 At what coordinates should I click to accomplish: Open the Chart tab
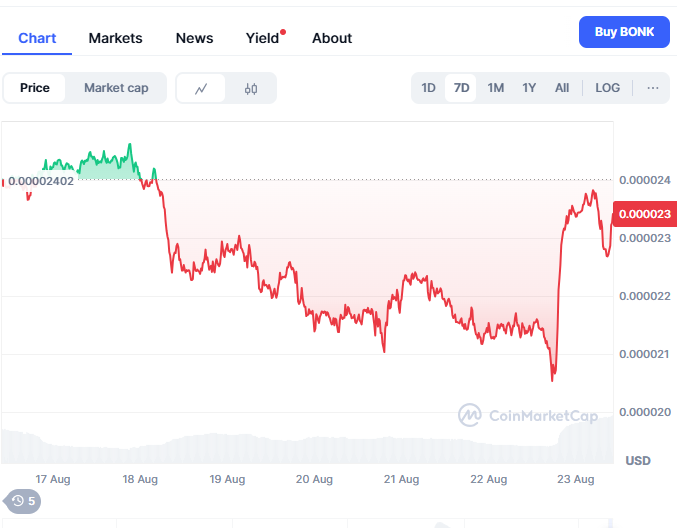point(37,38)
